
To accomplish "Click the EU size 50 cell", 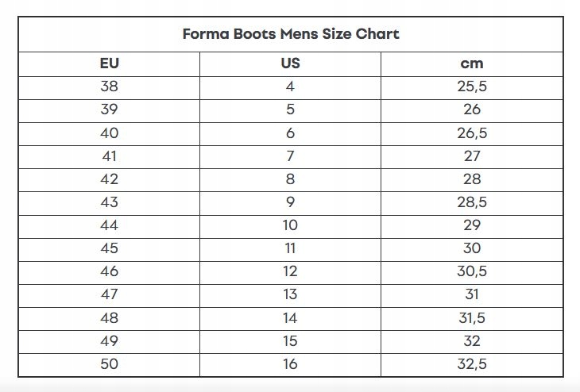I will tap(110, 363).
